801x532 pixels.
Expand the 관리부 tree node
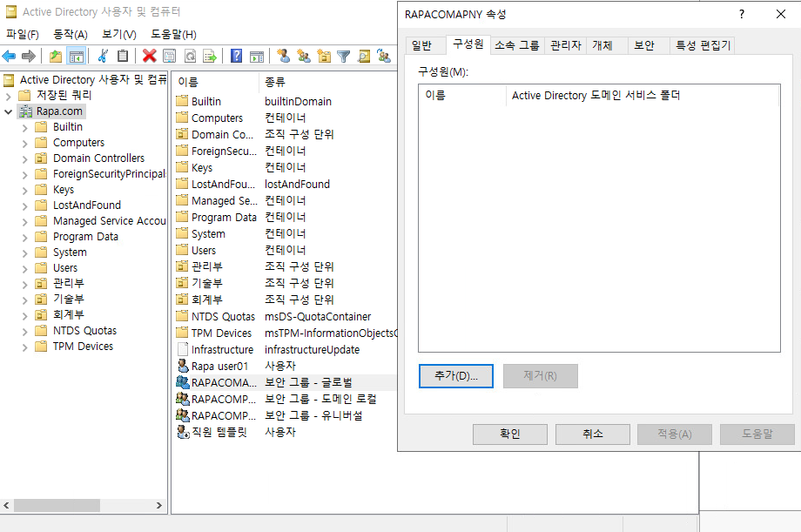24,284
